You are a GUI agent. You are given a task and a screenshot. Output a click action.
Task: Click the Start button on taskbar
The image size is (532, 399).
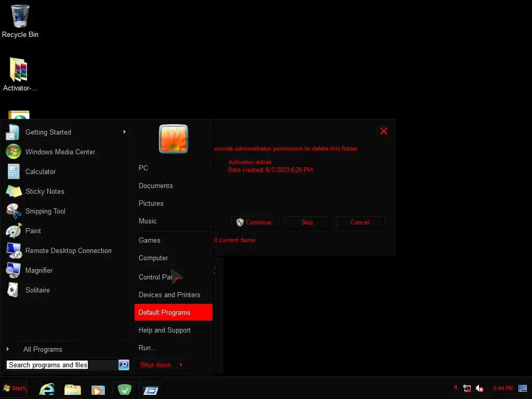click(x=14, y=388)
